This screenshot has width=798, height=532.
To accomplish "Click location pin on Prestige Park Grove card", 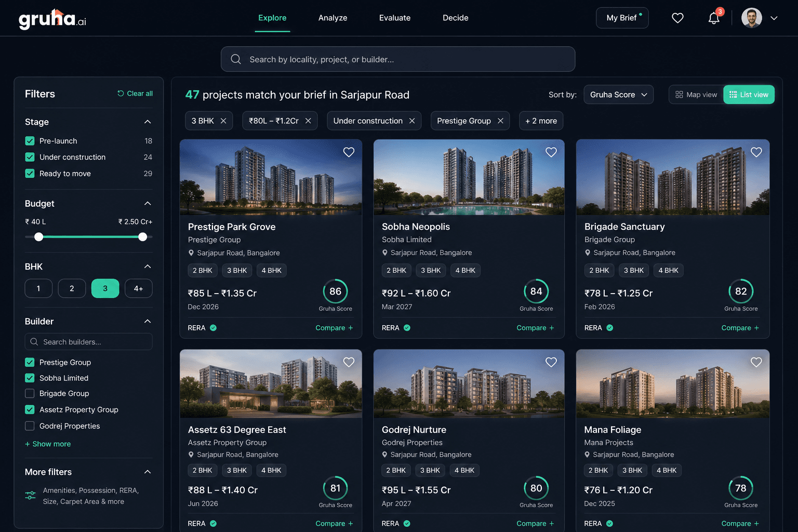I will coord(191,253).
